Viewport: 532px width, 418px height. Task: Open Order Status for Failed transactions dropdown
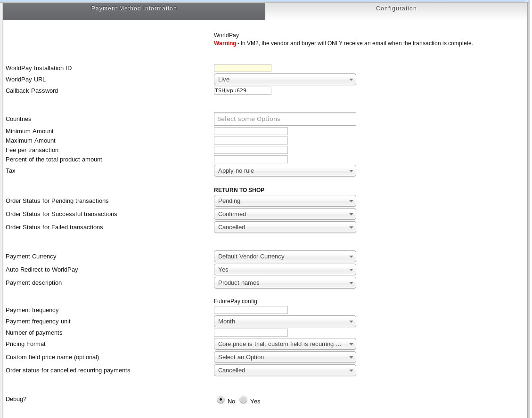(x=285, y=227)
